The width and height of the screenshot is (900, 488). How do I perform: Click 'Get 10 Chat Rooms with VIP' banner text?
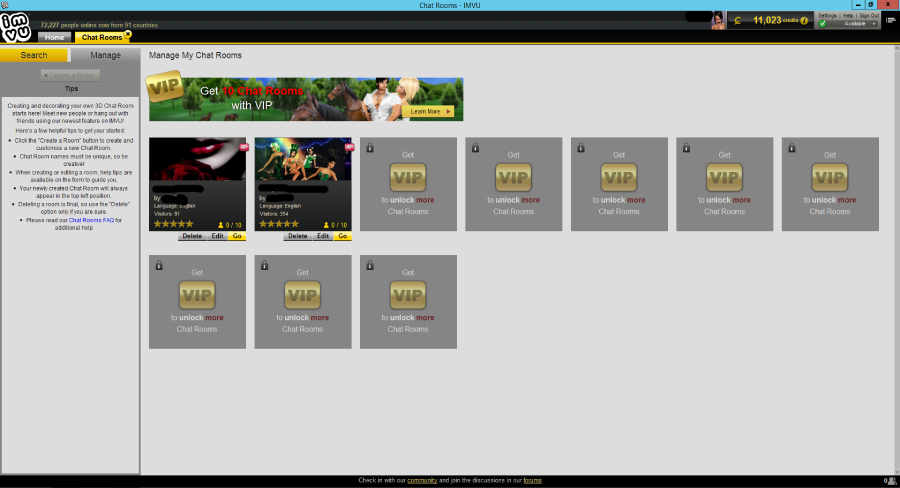pos(251,98)
